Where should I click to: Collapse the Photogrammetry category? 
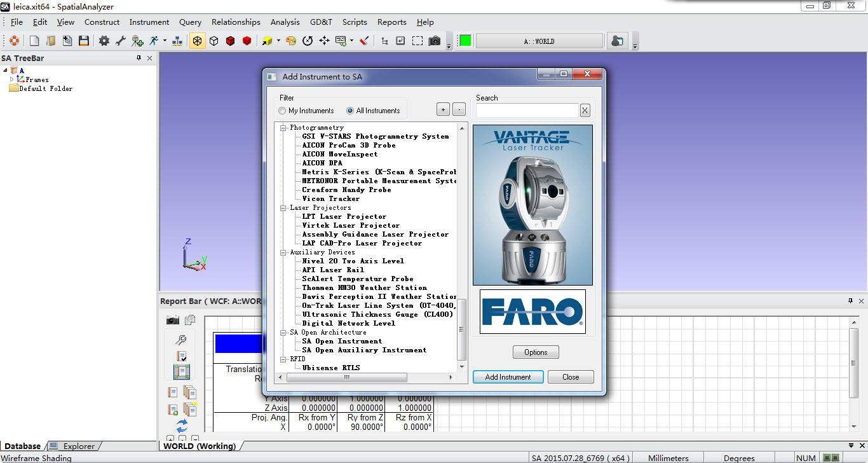(x=283, y=128)
